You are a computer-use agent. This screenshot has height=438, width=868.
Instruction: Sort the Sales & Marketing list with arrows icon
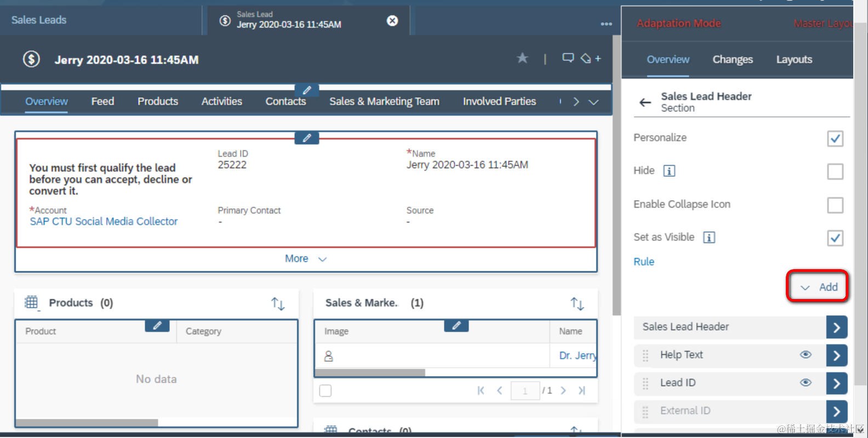click(x=577, y=304)
